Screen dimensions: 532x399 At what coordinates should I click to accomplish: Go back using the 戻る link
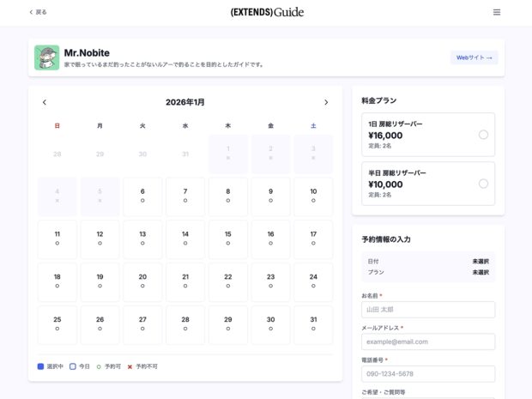39,12
